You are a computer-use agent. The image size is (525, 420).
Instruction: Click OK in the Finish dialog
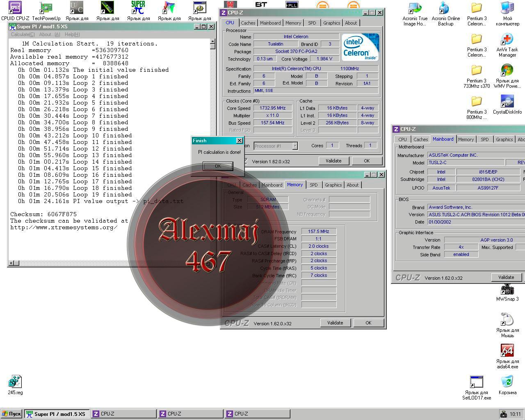[x=218, y=166]
